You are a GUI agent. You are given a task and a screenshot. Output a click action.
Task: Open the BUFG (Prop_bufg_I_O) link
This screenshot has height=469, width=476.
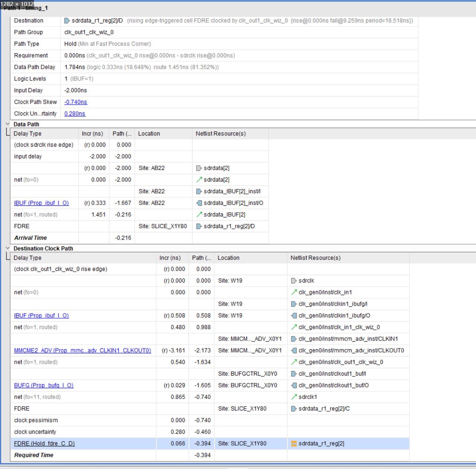pyautogui.click(x=44, y=385)
